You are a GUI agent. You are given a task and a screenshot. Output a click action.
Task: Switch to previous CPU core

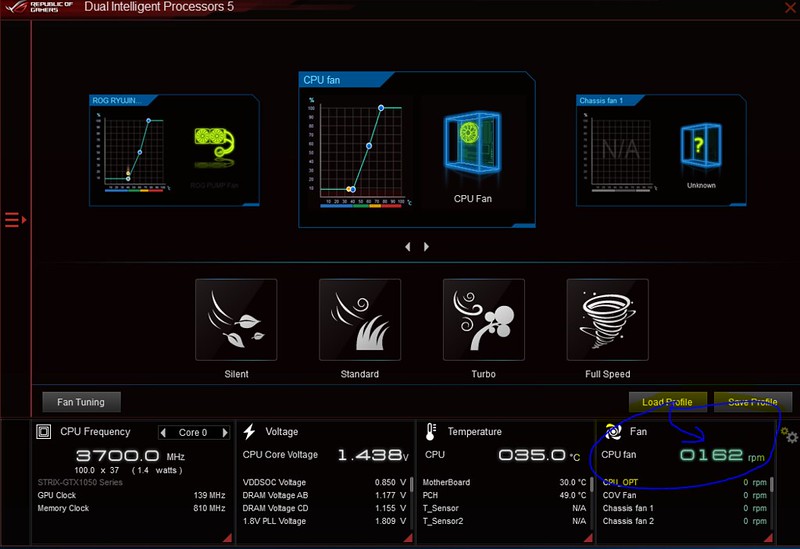pyautogui.click(x=163, y=433)
